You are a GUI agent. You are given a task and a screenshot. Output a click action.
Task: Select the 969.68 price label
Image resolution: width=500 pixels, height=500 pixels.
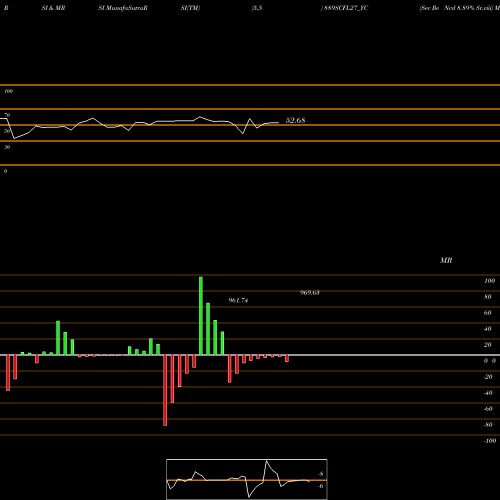310,293
